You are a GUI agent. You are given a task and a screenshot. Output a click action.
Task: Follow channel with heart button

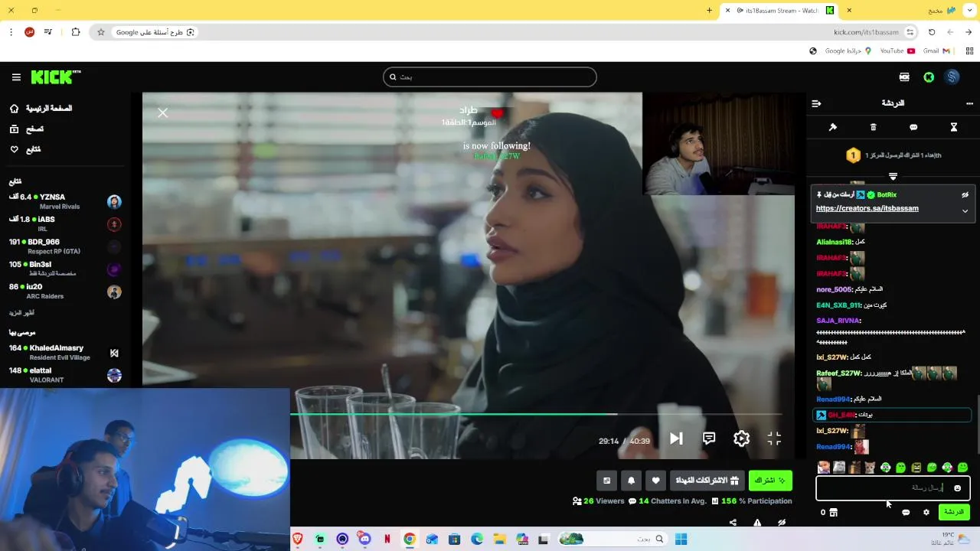(655, 481)
